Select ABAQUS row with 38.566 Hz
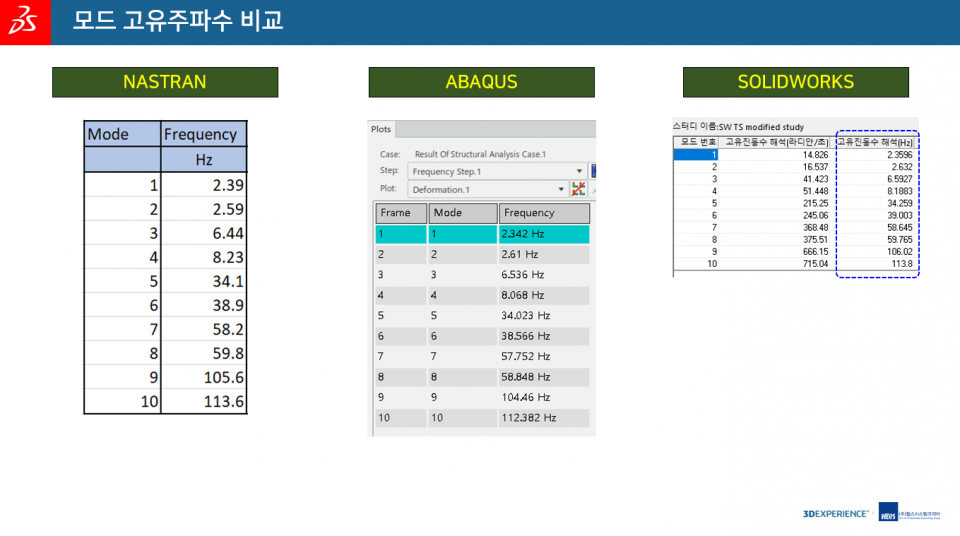This screenshot has height=536, width=960. [x=482, y=336]
